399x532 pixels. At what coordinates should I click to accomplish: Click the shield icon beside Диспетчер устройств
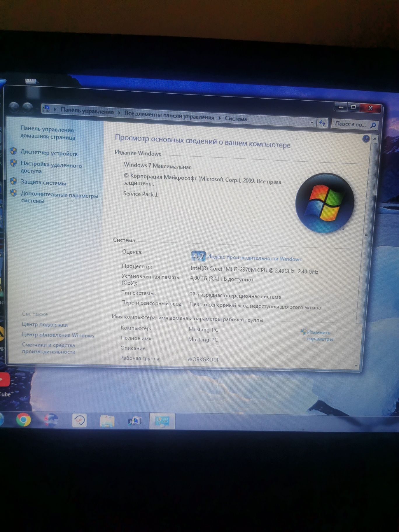[x=13, y=151]
